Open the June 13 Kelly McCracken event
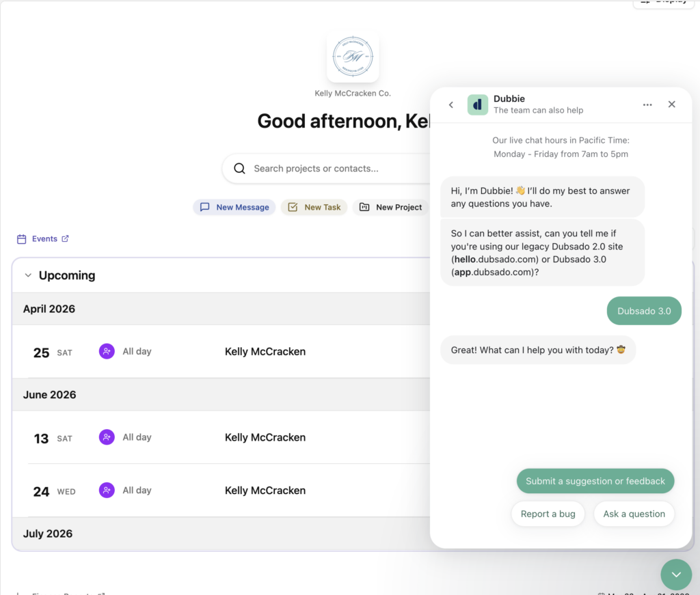This screenshot has width=700, height=595. pyautogui.click(x=265, y=438)
